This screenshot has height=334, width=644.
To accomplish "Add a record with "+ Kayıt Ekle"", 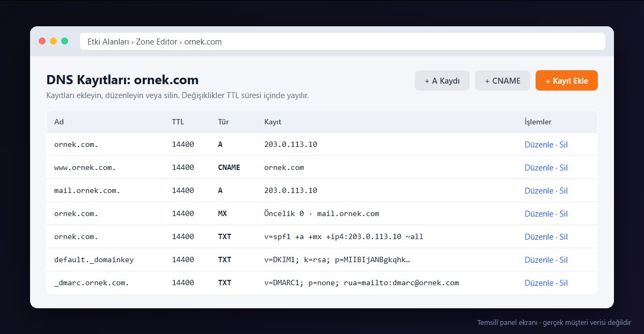I will tap(567, 80).
